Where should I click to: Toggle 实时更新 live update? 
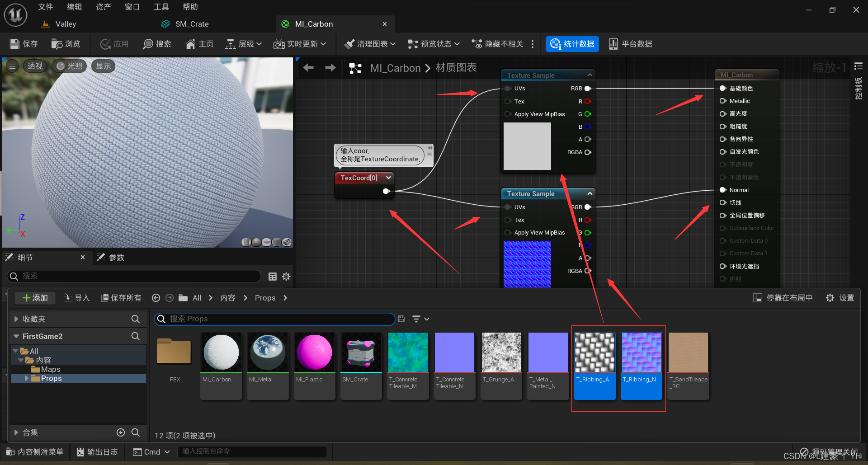299,44
